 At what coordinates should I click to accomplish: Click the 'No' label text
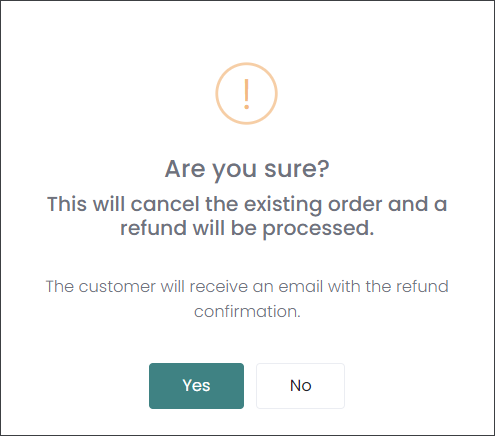point(301,386)
